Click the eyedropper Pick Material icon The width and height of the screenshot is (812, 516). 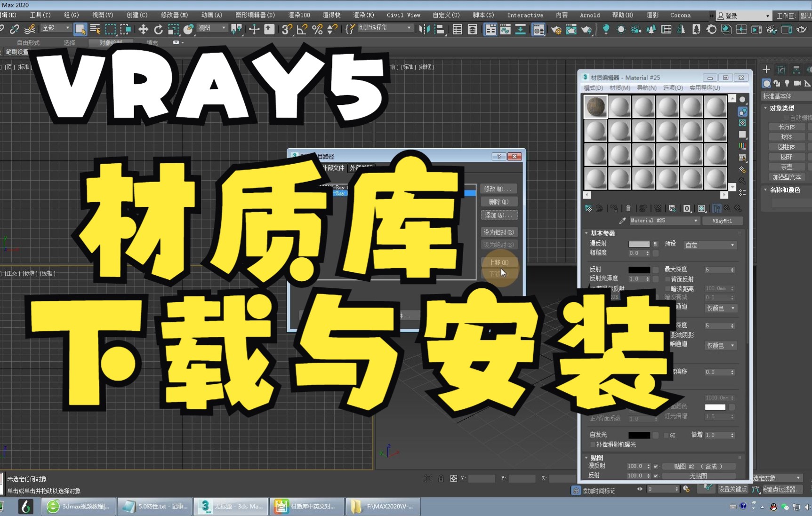[622, 221]
